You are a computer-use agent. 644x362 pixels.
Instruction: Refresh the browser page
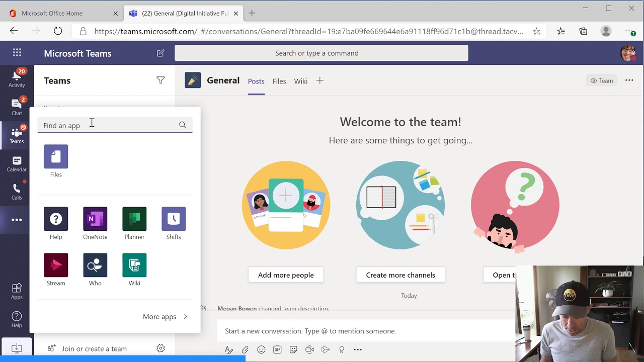click(x=58, y=31)
